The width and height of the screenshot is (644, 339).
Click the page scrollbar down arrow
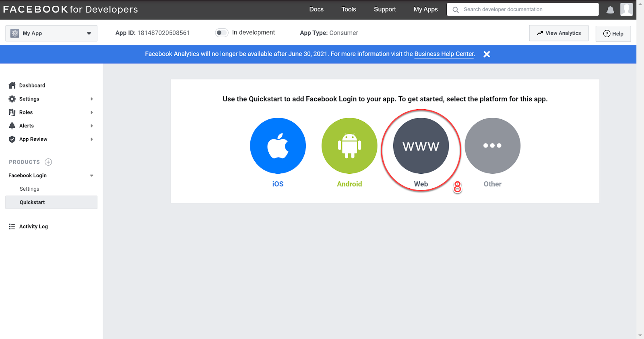[640, 335]
